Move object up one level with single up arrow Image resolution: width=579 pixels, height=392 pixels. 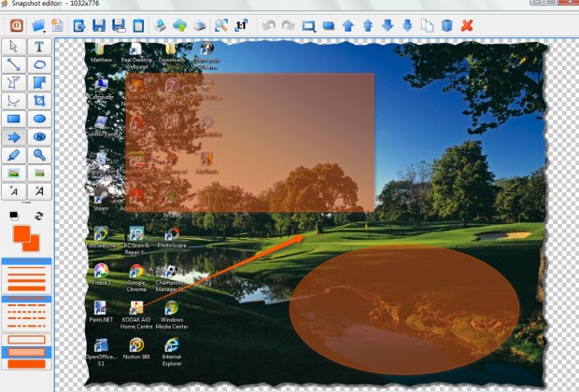[x=347, y=26]
